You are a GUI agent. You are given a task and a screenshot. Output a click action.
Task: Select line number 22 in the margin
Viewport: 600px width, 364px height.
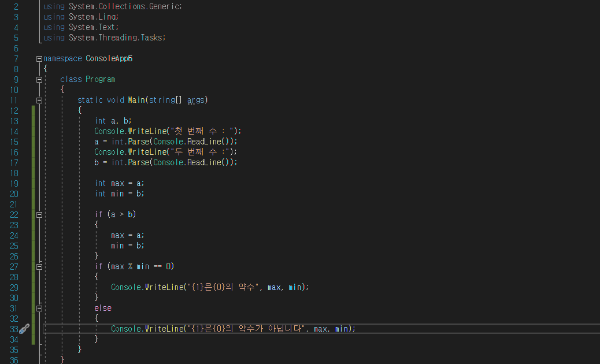pos(14,215)
